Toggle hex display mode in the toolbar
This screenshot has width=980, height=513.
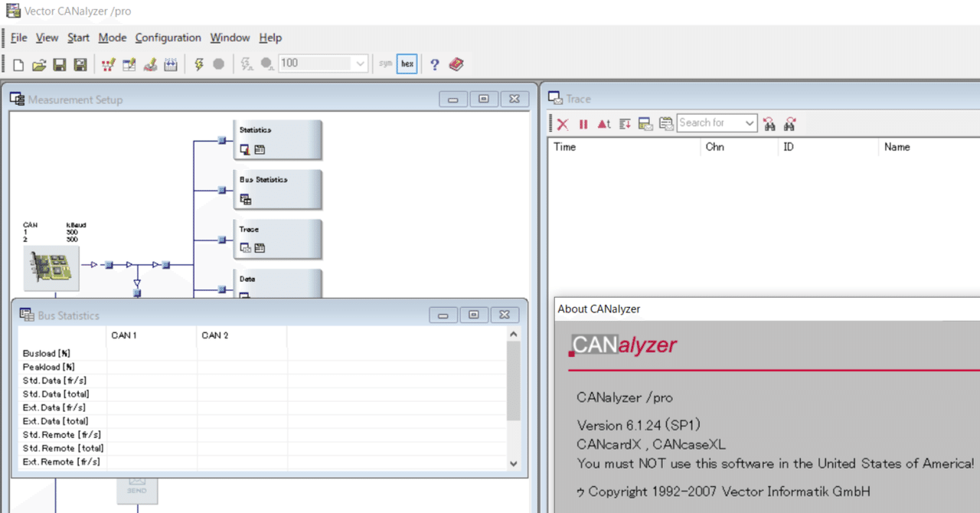tap(407, 64)
